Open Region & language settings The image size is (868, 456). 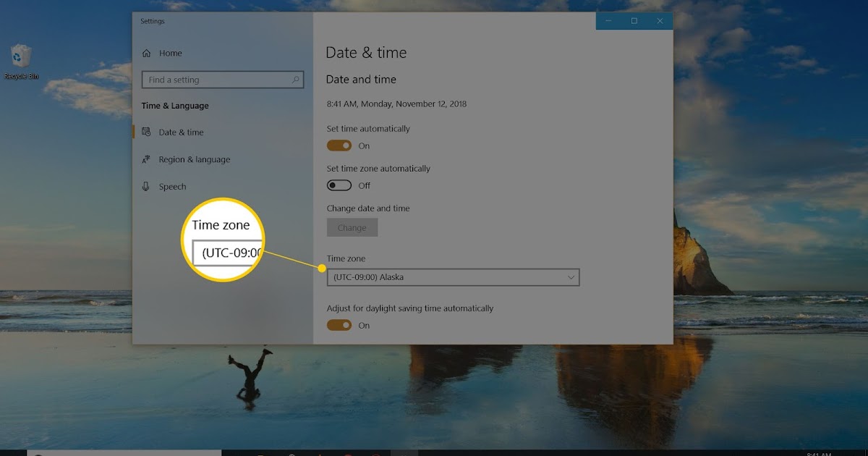[x=194, y=159]
